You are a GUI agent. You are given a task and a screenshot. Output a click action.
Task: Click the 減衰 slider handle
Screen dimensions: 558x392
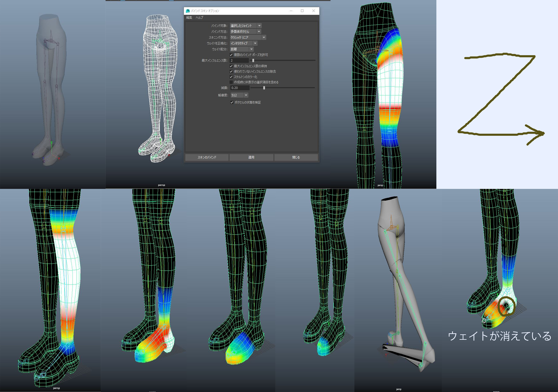click(x=264, y=88)
